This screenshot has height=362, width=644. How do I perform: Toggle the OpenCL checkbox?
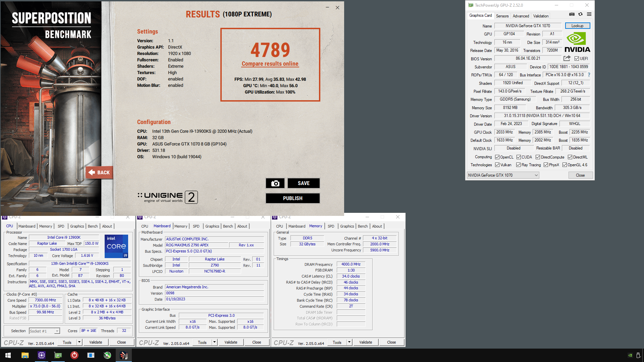pos(497,157)
